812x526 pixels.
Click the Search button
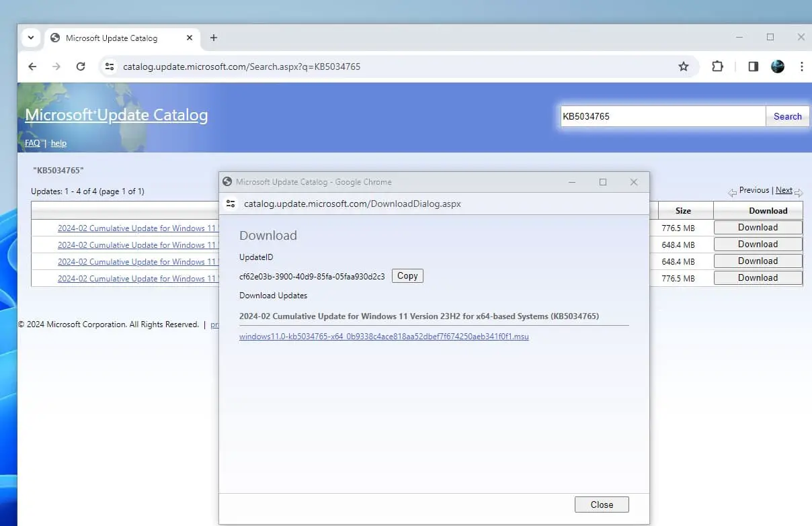tap(787, 116)
